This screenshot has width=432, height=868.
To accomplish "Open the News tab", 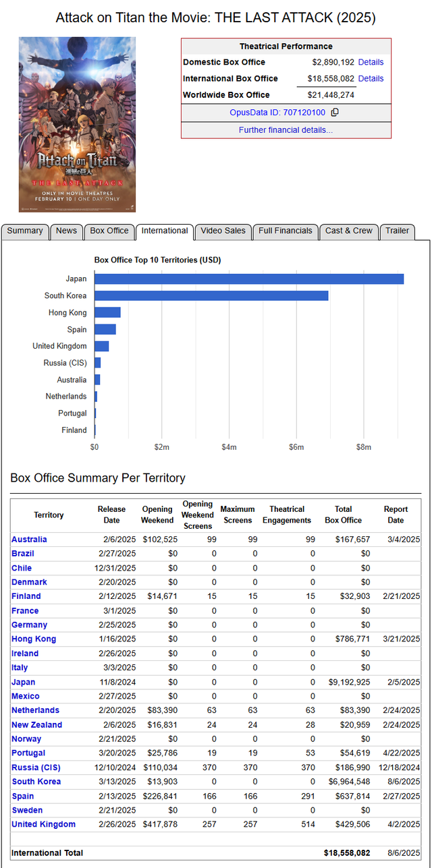I will [66, 231].
